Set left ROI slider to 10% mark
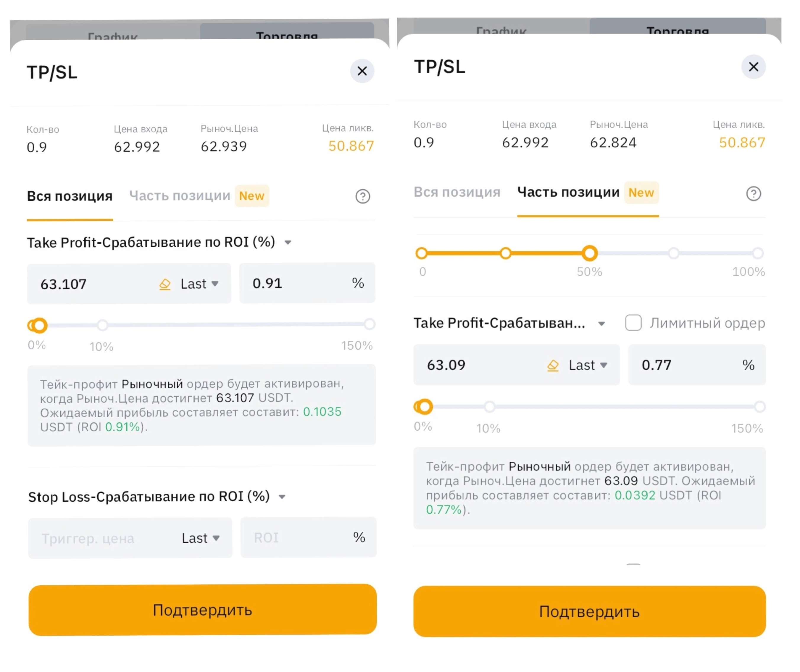This screenshot has width=800, height=672. click(102, 325)
